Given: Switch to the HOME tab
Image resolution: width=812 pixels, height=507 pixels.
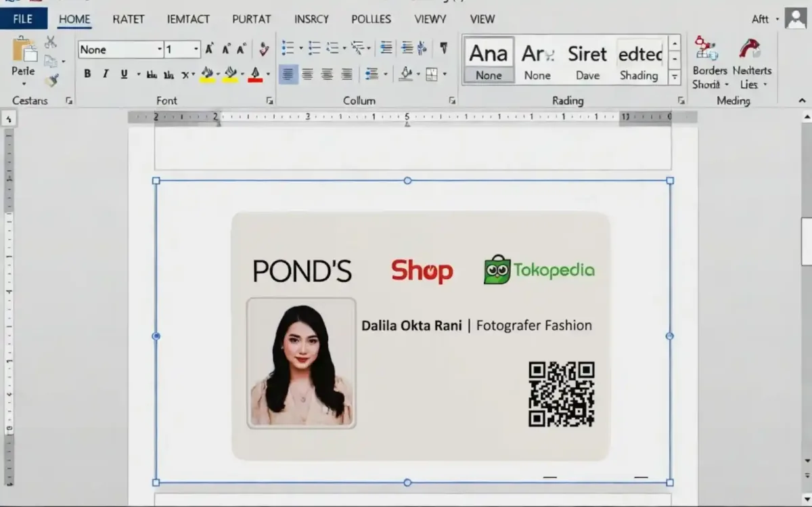Looking at the screenshot, I should point(74,19).
